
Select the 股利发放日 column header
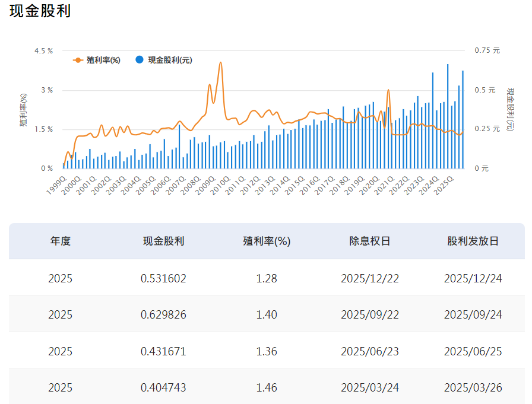click(474, 240)
